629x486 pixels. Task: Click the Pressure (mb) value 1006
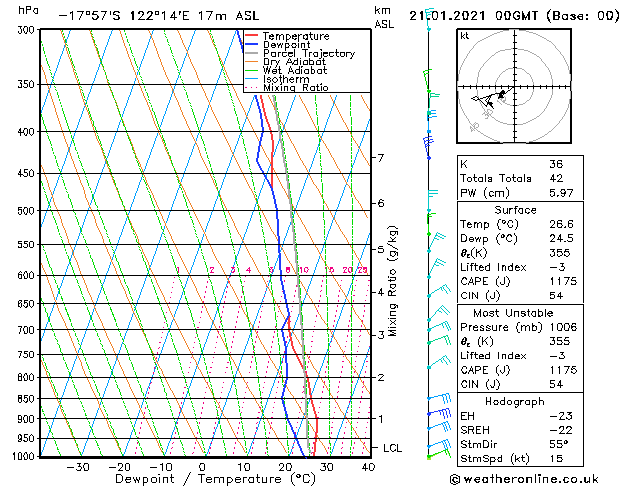click(563, 327)
